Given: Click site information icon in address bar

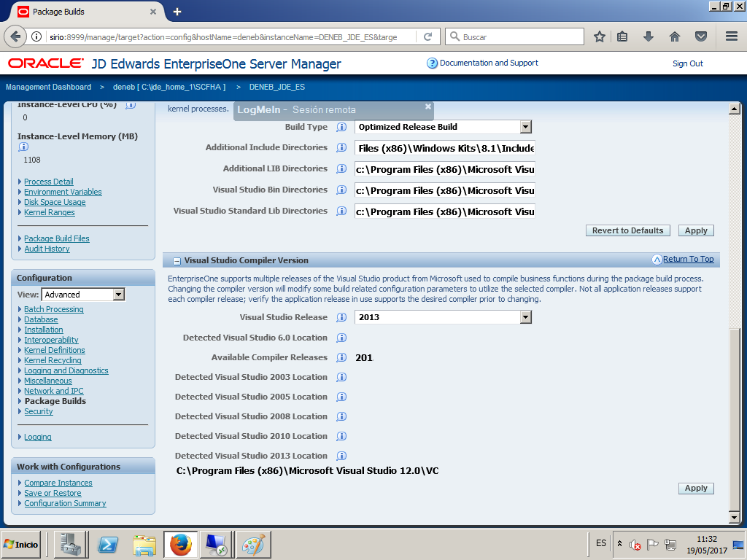Looking at the screenshot, I should (36, 36).
